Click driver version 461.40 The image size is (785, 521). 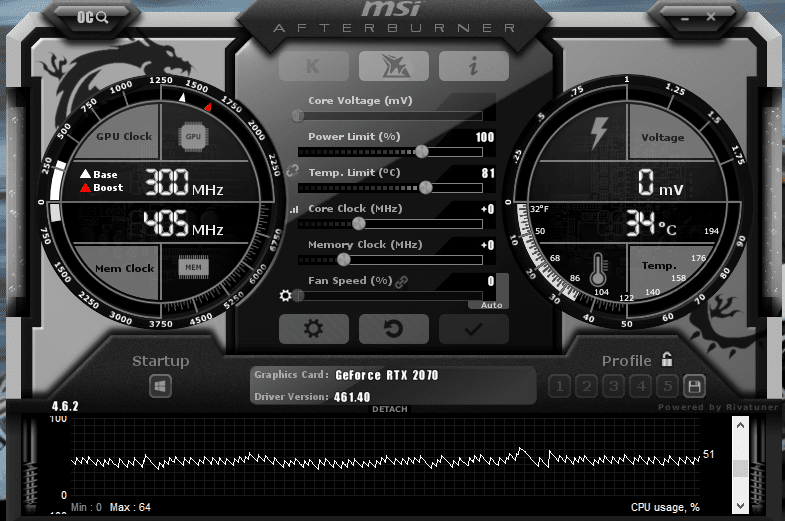[352, 397]
